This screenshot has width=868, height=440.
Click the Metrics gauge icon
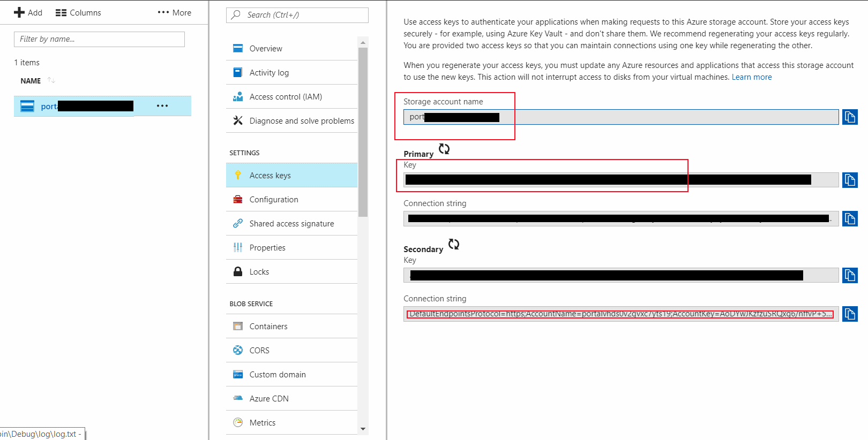coord(238,422)
